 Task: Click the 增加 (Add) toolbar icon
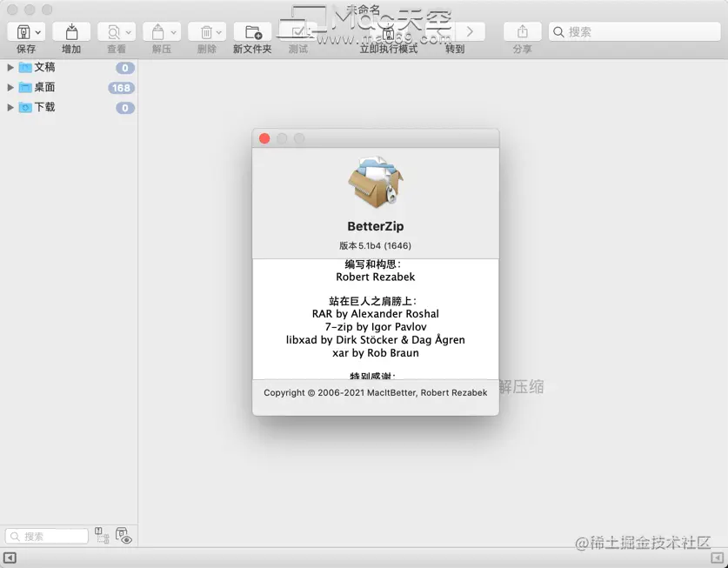click(x=71, y=32)
